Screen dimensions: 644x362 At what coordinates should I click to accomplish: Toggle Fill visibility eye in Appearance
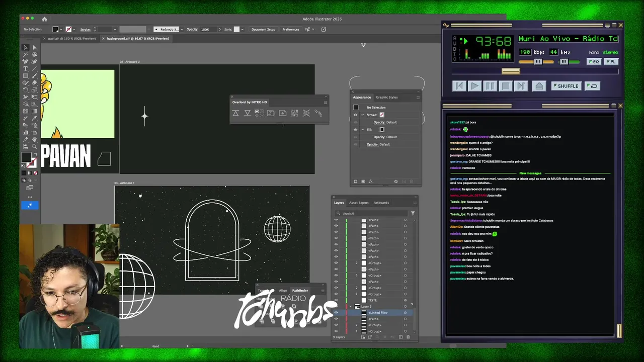(x=355, y=130)
